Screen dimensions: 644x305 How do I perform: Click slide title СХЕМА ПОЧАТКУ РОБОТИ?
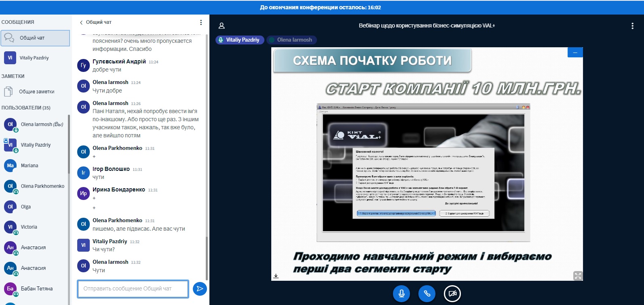click(x=372, y=61)
